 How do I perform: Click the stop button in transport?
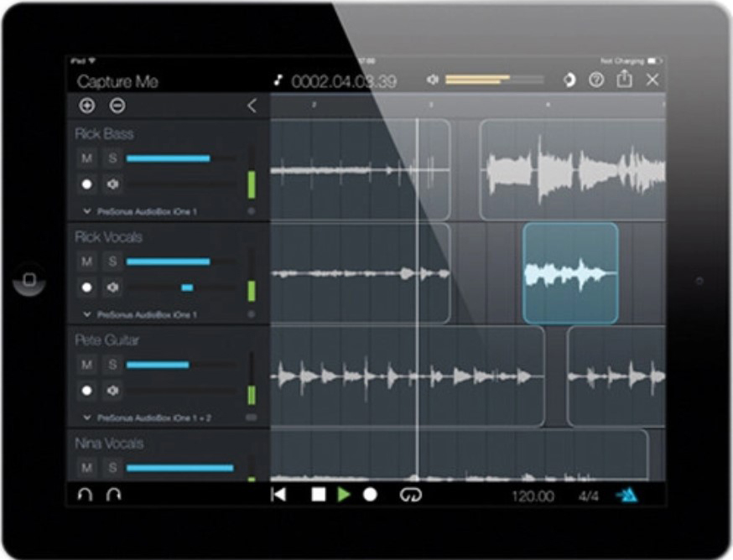319,495
